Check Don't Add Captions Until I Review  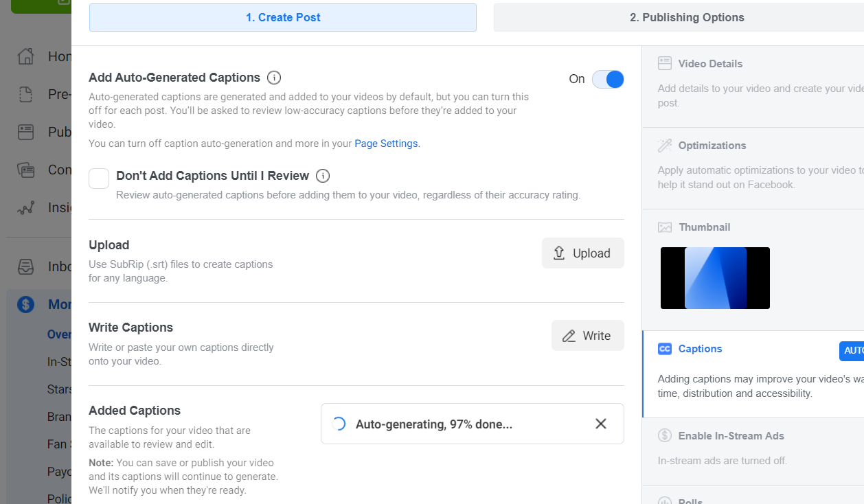coord(99,179)
